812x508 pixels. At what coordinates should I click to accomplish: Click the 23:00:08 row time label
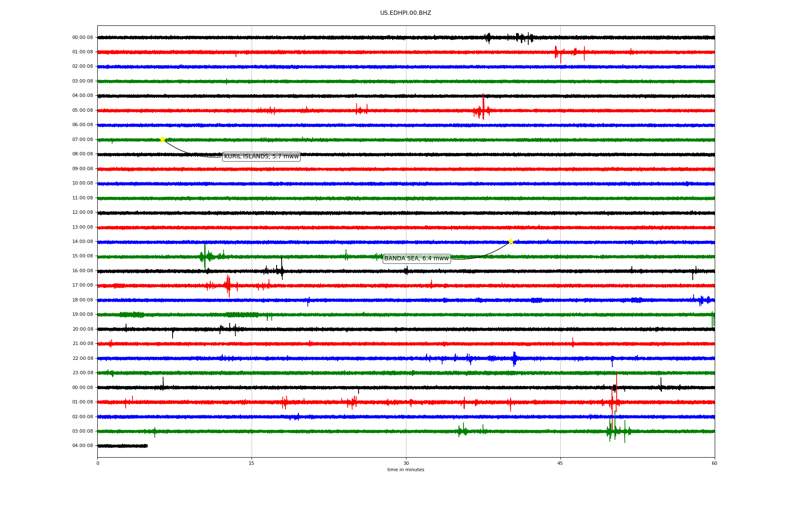(82, 373)
